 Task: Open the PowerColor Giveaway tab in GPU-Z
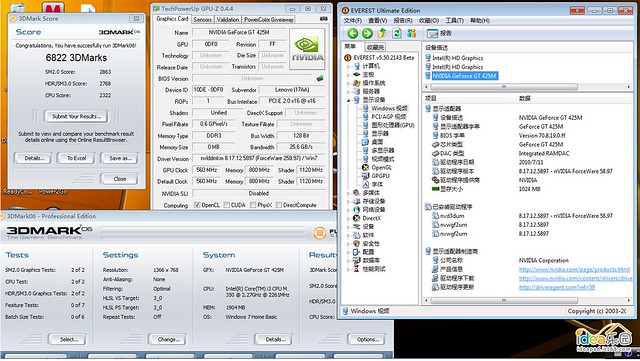tap(269, 19)
